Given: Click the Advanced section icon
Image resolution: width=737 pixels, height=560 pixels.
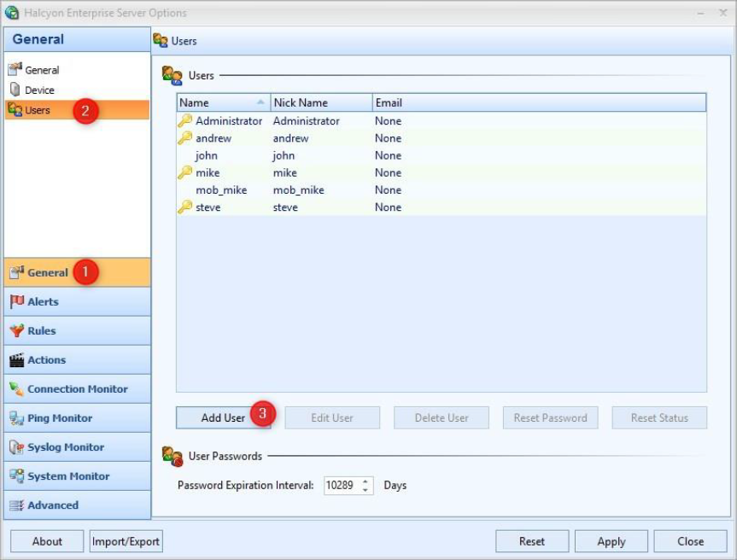Looking at the screenshot, I should tap(16, 505).
